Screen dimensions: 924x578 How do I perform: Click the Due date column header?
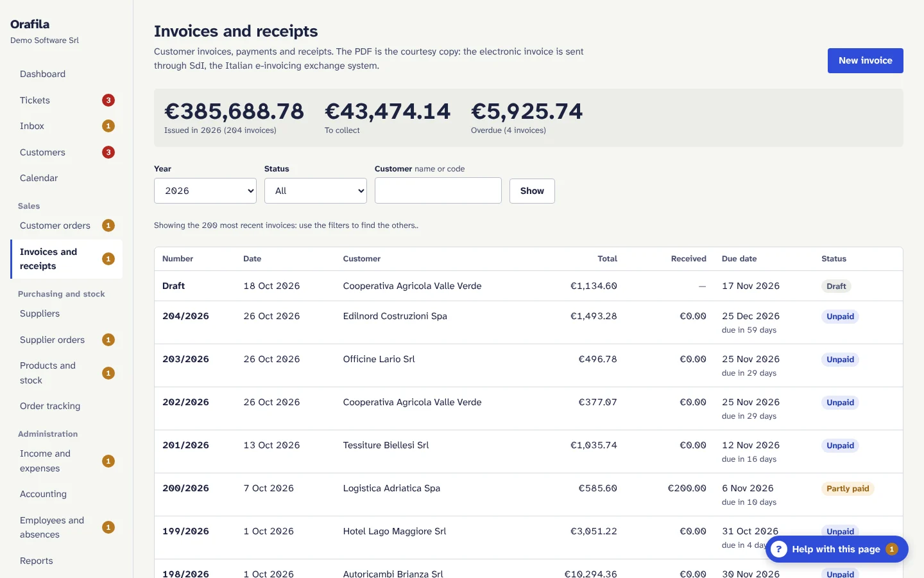pyautogui.click(x=739, y=259)
